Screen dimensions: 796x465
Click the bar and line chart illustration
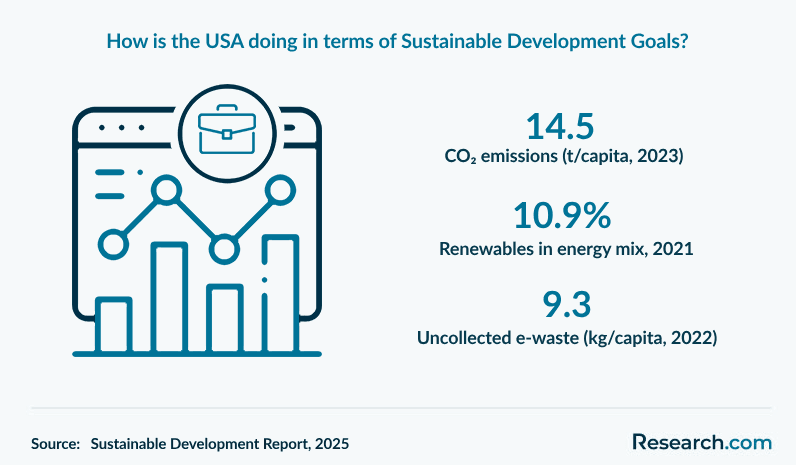click(197, 221)
